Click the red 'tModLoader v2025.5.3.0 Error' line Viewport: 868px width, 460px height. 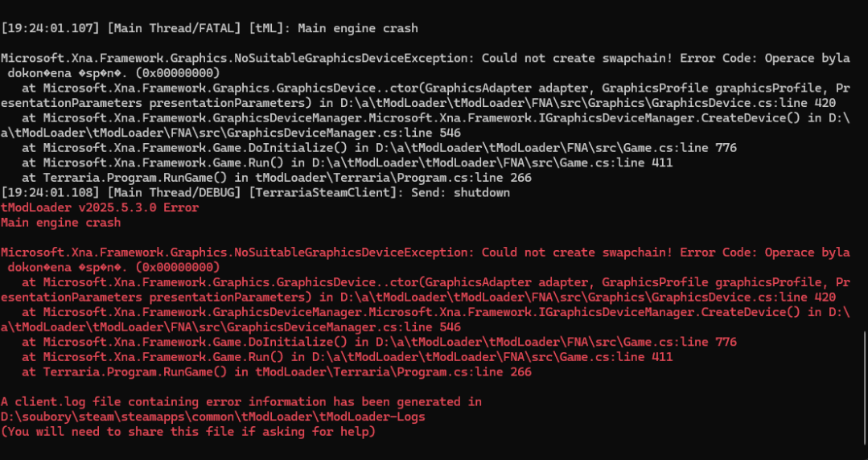coord(99,207)
